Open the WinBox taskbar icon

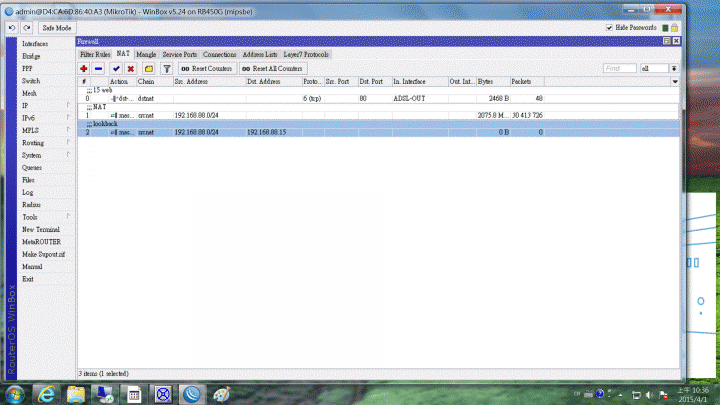pos(191,394)
